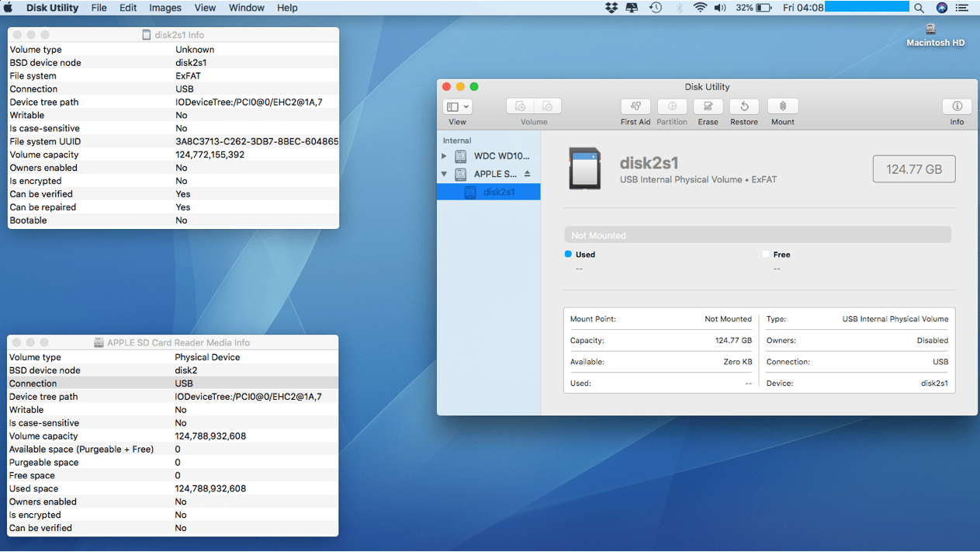980x552 pixels.
Task: Open the Dropbox menu bar icon
Action: pyautogui.click(x=611, y=8)
